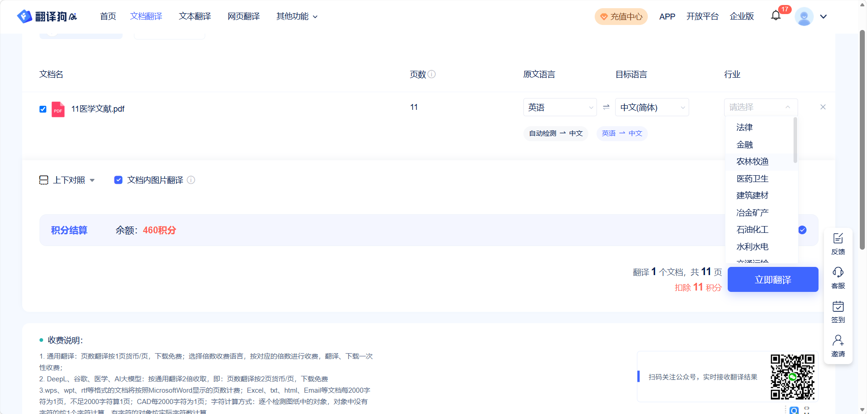Click the user avatar

pyautogui.click(x=804, y=16)
